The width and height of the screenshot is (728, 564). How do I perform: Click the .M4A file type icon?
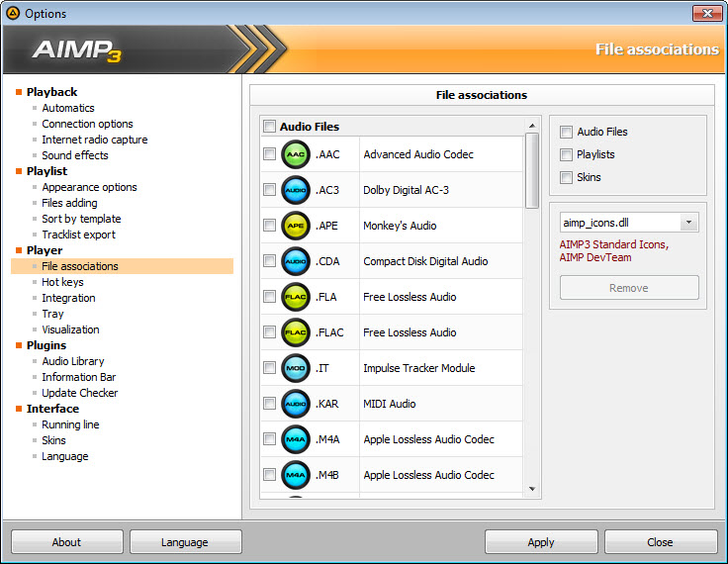point(296,439)
